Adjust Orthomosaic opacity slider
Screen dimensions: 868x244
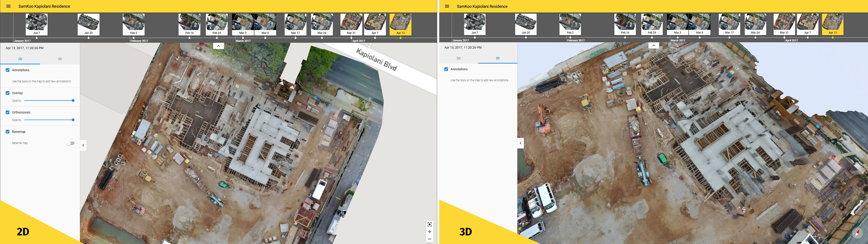tap(49, 120)
